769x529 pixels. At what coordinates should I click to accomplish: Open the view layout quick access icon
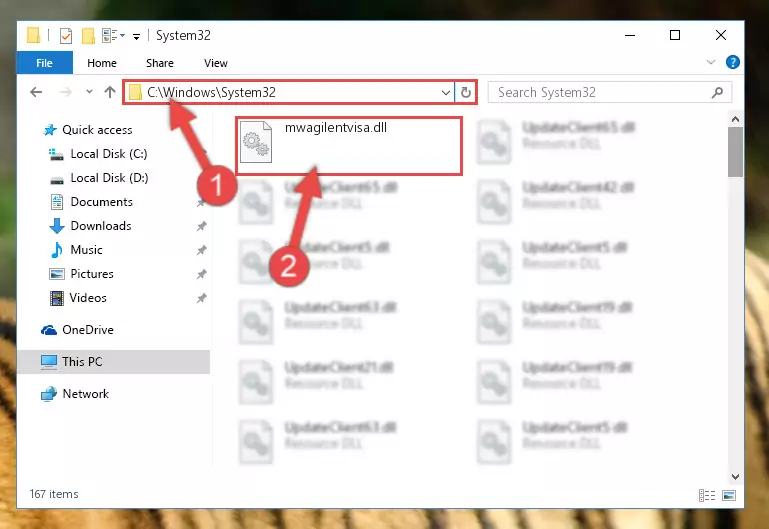pos(109,35)
